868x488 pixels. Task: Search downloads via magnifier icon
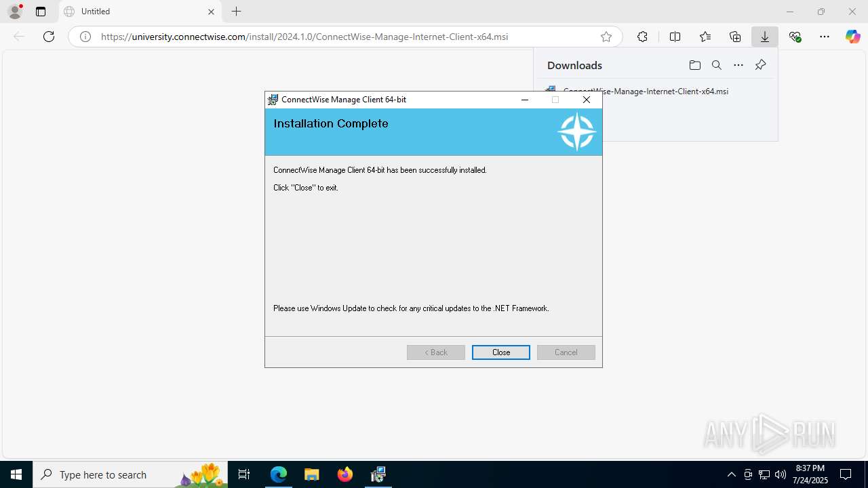[x=717, y=65]
